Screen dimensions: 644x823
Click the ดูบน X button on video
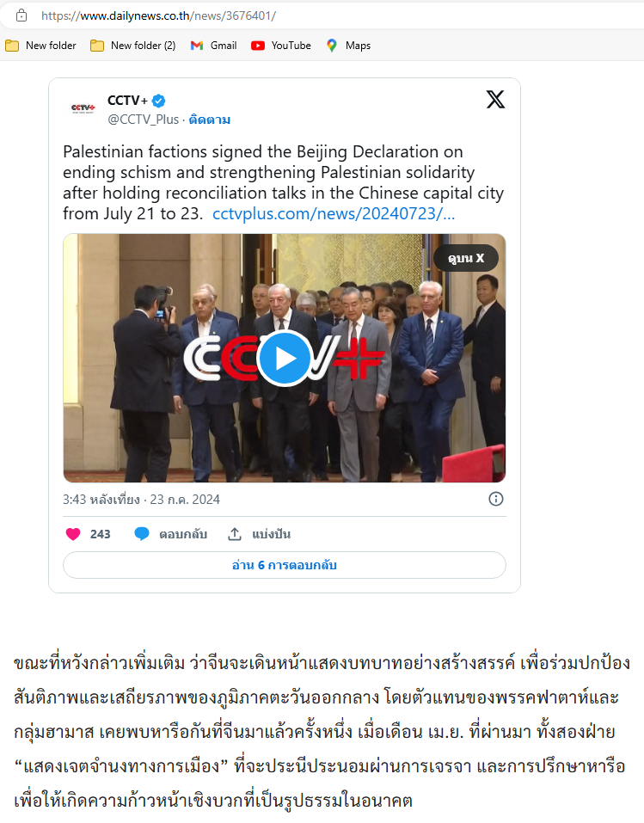pos(465,258)
